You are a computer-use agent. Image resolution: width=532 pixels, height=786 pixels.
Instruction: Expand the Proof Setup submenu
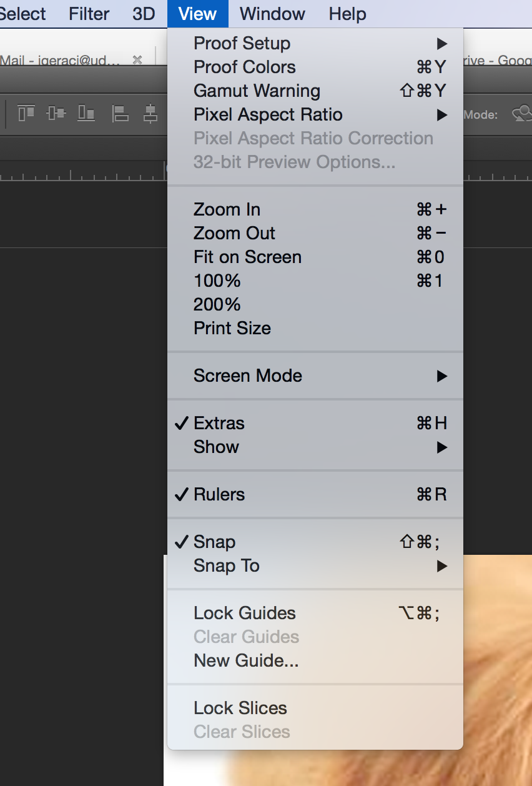(x=315, y=43)
